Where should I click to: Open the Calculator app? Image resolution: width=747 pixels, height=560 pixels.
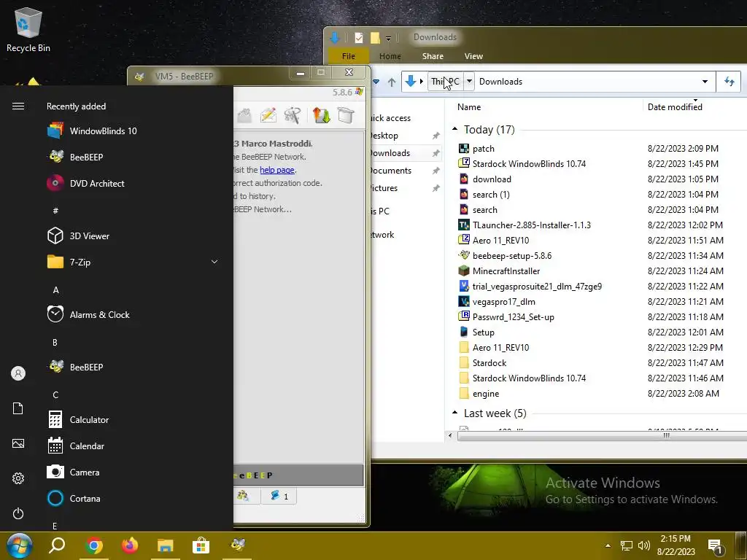click(78, 419)
